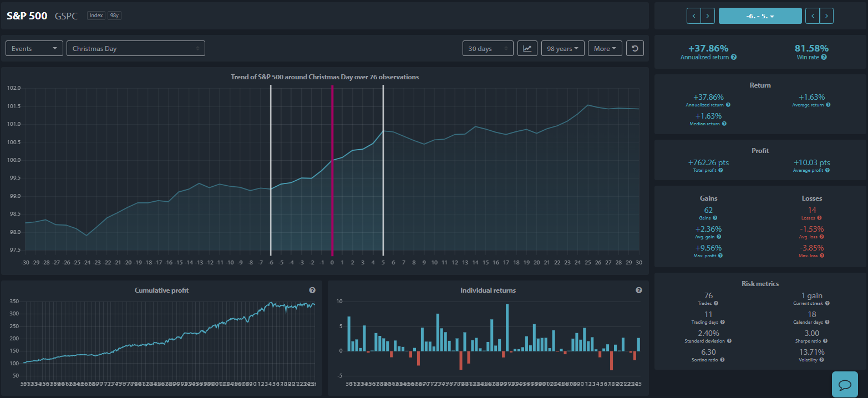Open help icon beside Volatility
This screenshot has height=398, width=868.
(x=823, y=360)
